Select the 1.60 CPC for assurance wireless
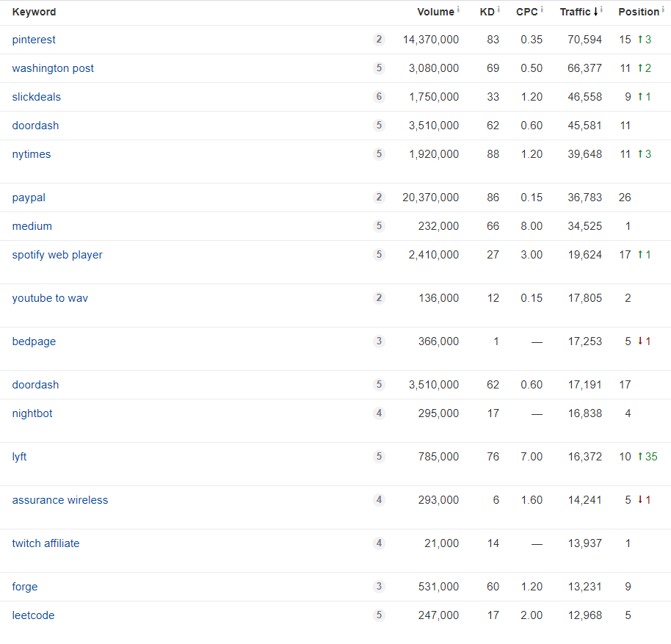671x644 pixels. tap(532, 500)
